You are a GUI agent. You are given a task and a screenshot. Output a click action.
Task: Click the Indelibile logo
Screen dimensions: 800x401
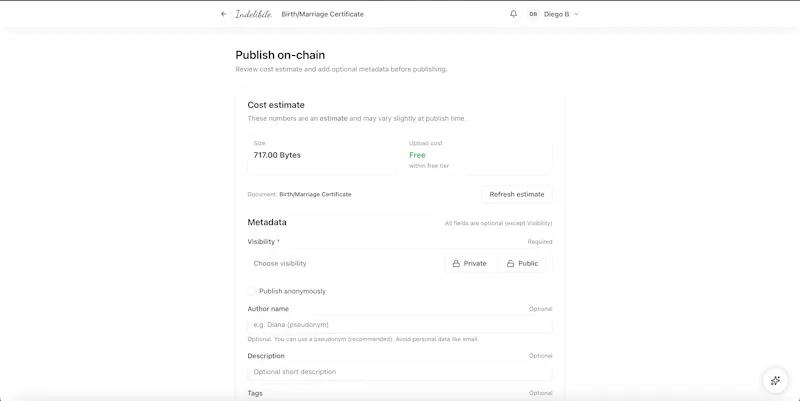[254, 14]
